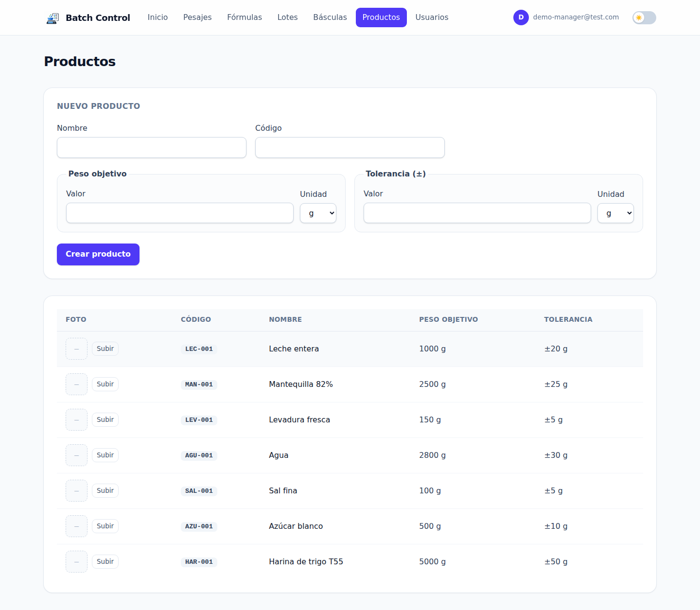The height and width of the screenshot is (610, 700).
Task: Click the Harina de trigo photo placeholder
Action: [x=76, y=562]
